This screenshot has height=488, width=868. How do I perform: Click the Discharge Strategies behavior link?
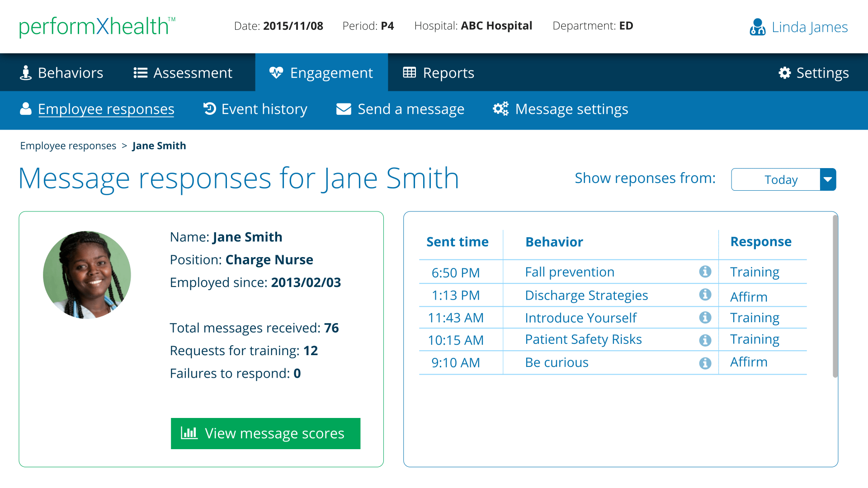[x=586, y=295]
